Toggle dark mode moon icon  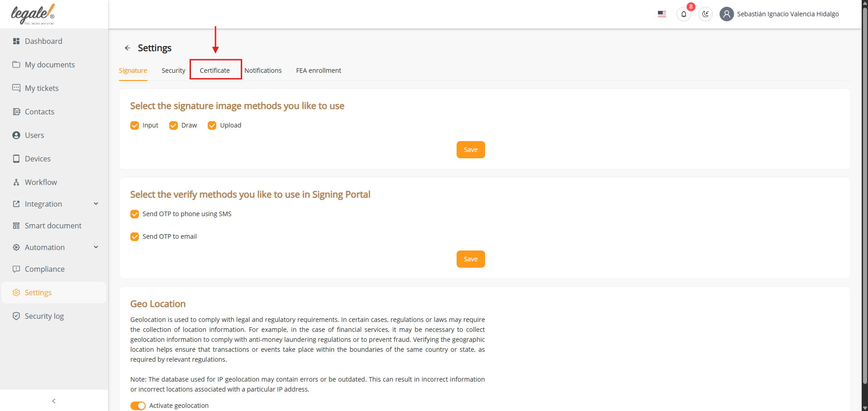click(705, 14)
